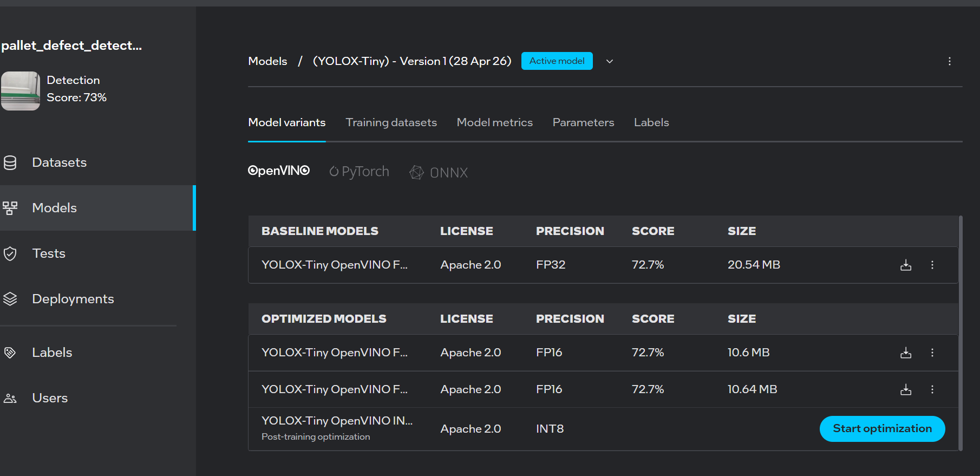Screen dimensions: 980x476
Task: Download the 10.6 MB FP16 model
Action: (906, 353)
